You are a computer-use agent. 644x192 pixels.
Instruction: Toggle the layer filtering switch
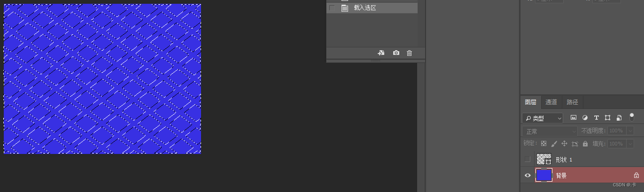(632, 117)
